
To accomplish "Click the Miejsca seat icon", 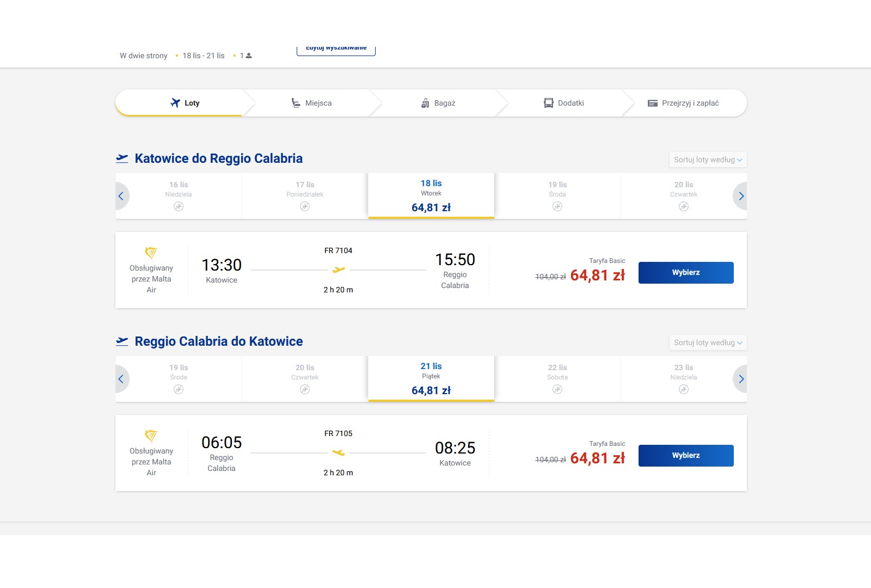I will (x=296, y=103).
